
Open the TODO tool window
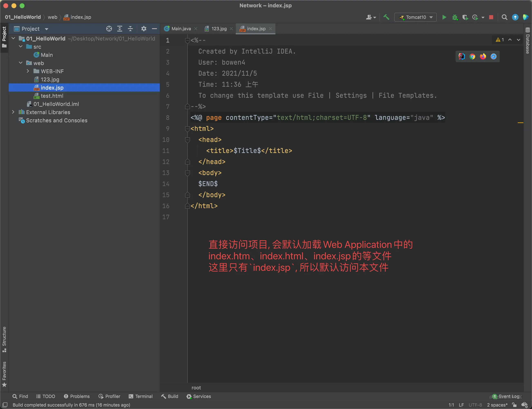pyautogui.click(x=46, y=396)
